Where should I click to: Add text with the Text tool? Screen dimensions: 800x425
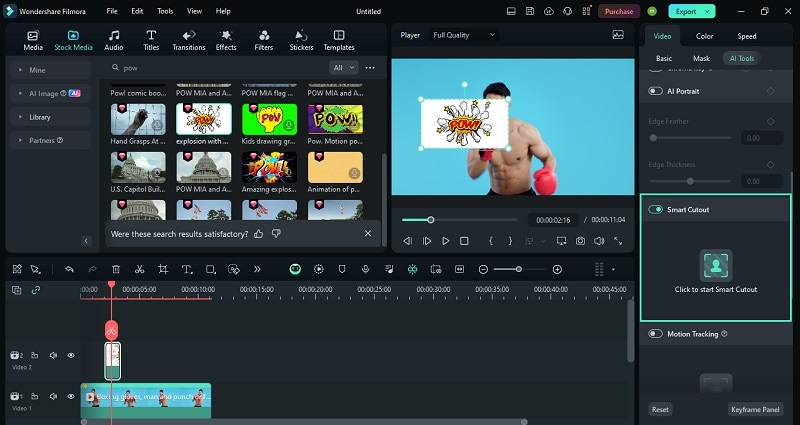(187, 269)
